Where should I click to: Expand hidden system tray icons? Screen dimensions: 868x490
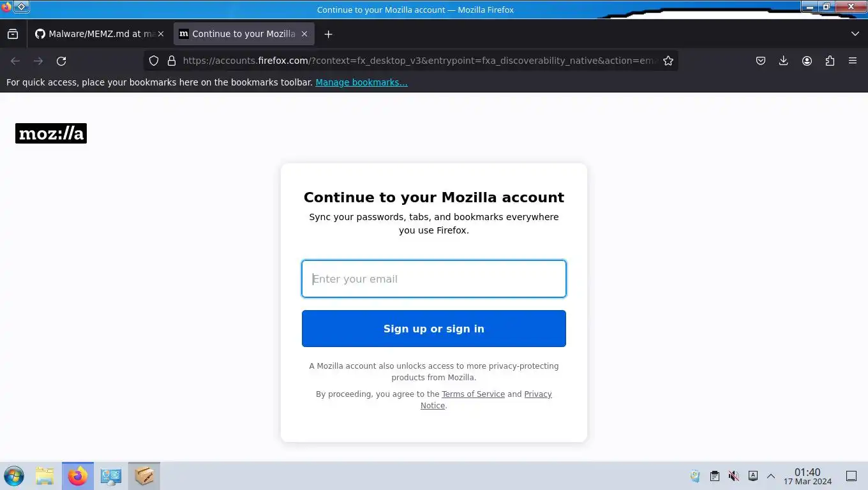pos(771,476)
